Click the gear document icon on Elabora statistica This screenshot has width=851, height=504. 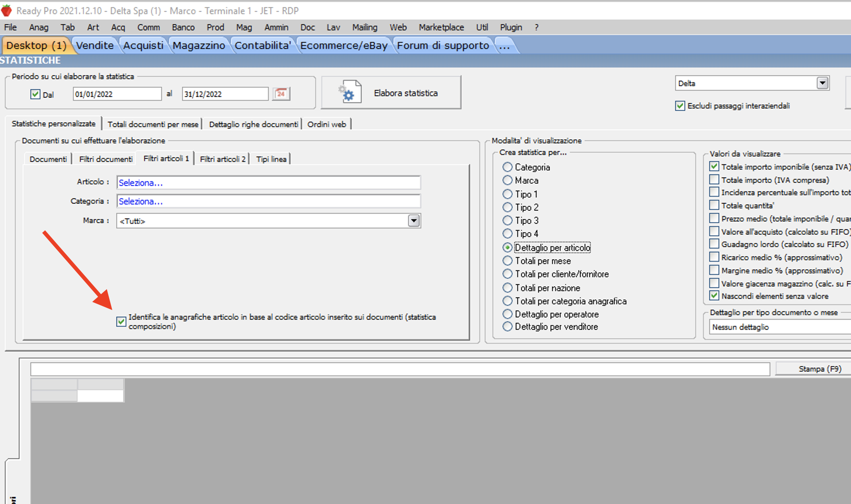[350, 92]
